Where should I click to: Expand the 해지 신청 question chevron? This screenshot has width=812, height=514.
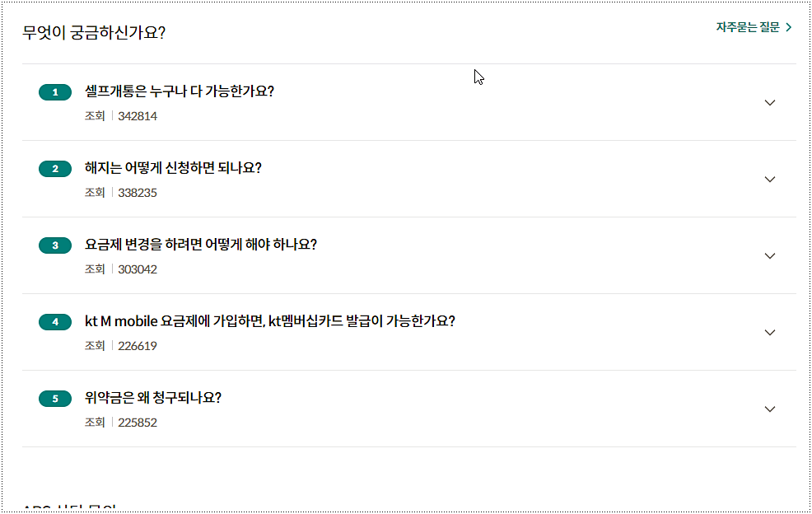(770, 180)
